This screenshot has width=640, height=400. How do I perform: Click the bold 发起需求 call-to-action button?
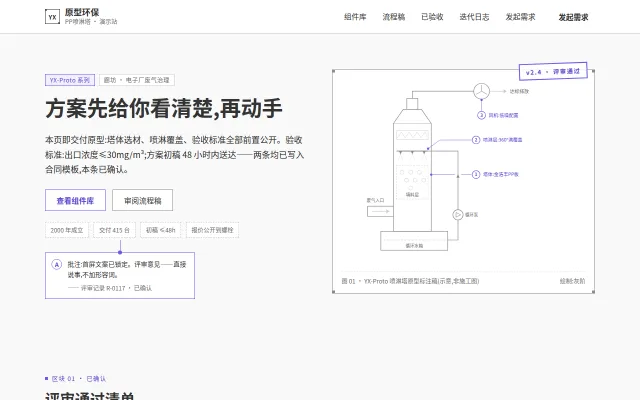click(x=573, y=17)
